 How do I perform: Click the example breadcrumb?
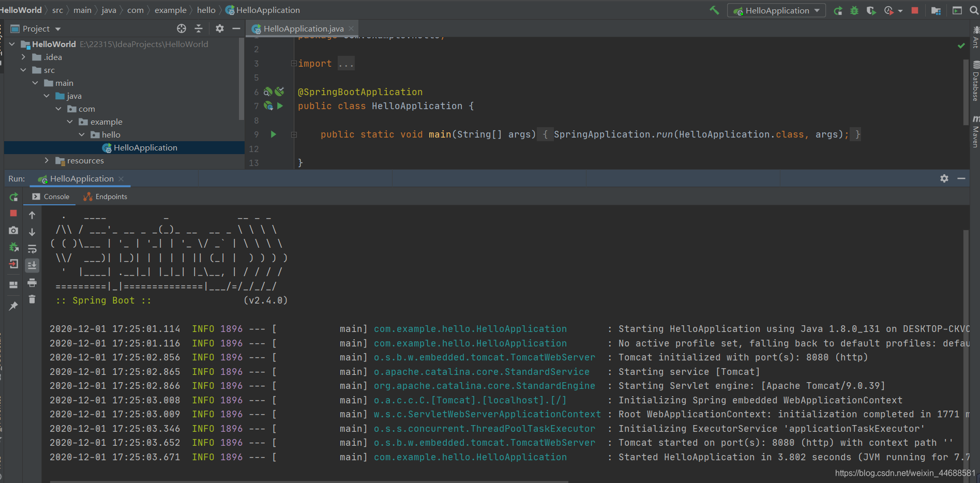170,10
